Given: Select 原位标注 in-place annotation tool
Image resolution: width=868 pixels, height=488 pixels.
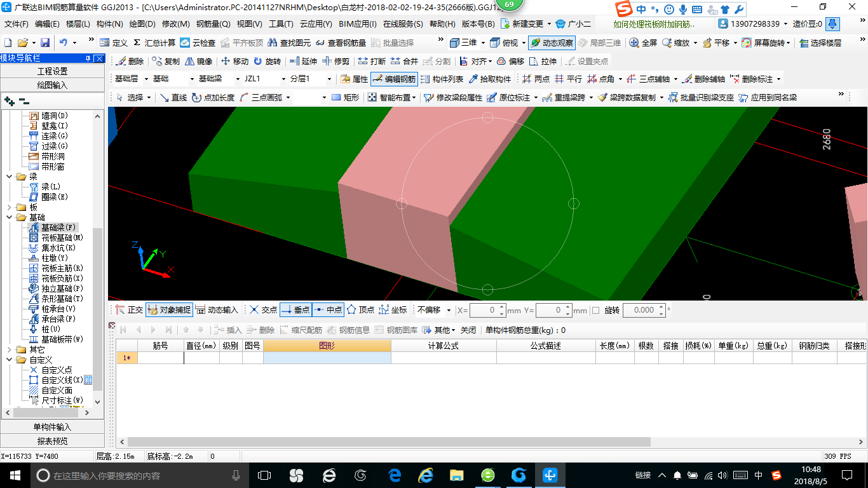Looking at the screenshot, I should coord(508,97).
